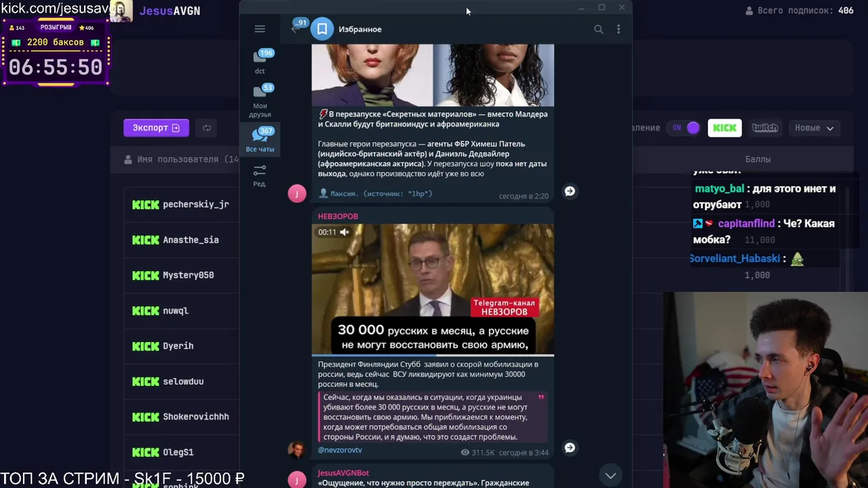This screenshot has width=868, height=488.
Task: Click the refresh icon next to Экспорт
Action: pos(207,127)
